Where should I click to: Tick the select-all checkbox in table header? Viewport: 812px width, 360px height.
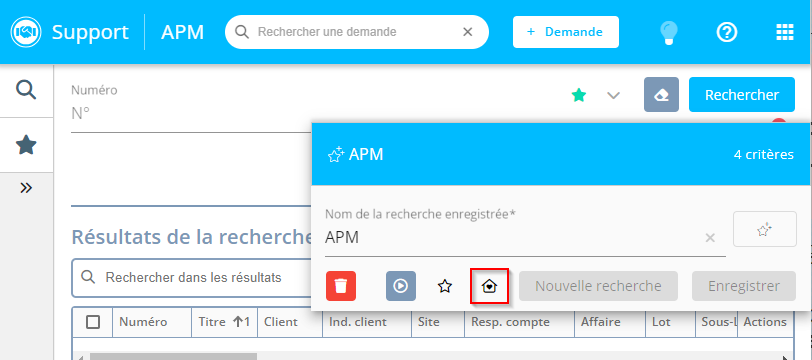pyautogui.click(x=93, y=322)
